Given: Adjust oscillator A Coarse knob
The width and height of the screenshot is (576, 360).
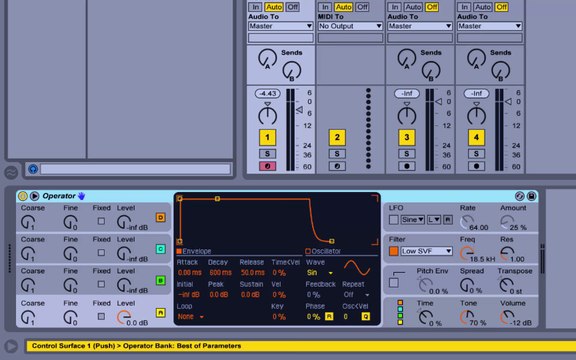Looking at the screenshot, I should click(28, 317).
